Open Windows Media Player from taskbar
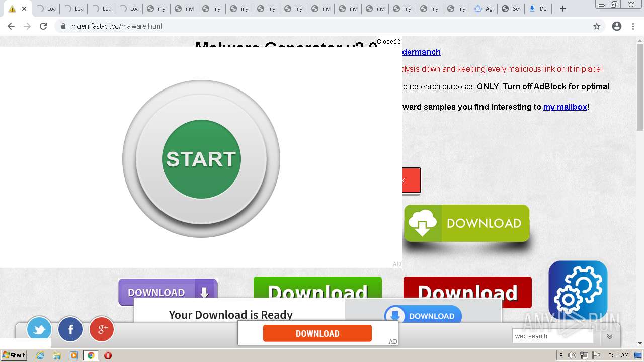 click(74, 355)
